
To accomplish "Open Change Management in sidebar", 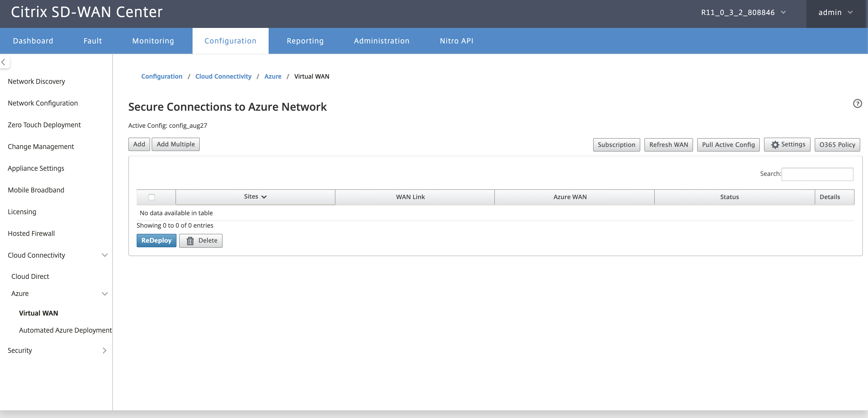I will tap(41, 146).
